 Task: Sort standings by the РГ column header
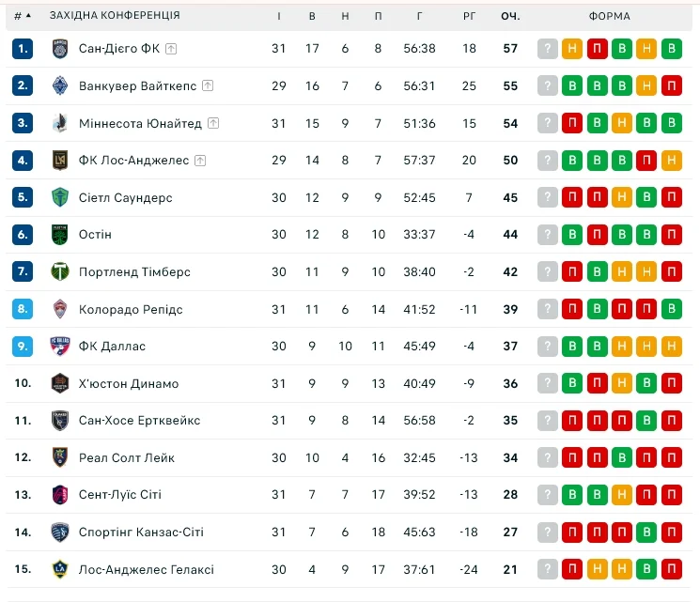(x=470, y=16)
